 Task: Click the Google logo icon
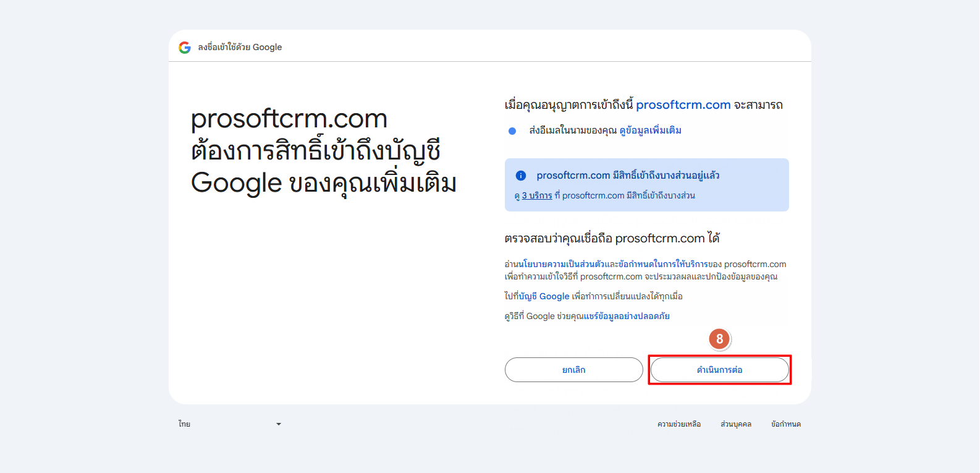tap(184, 48)
